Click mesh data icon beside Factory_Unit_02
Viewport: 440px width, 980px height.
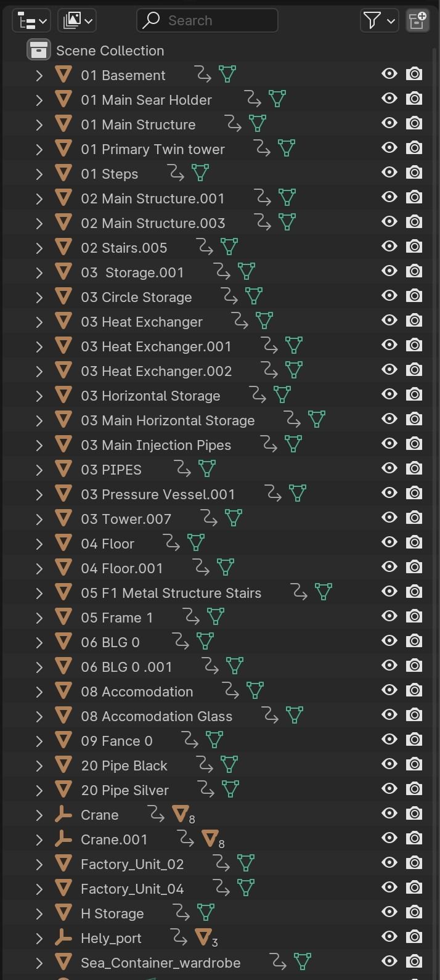click(246, 864)
